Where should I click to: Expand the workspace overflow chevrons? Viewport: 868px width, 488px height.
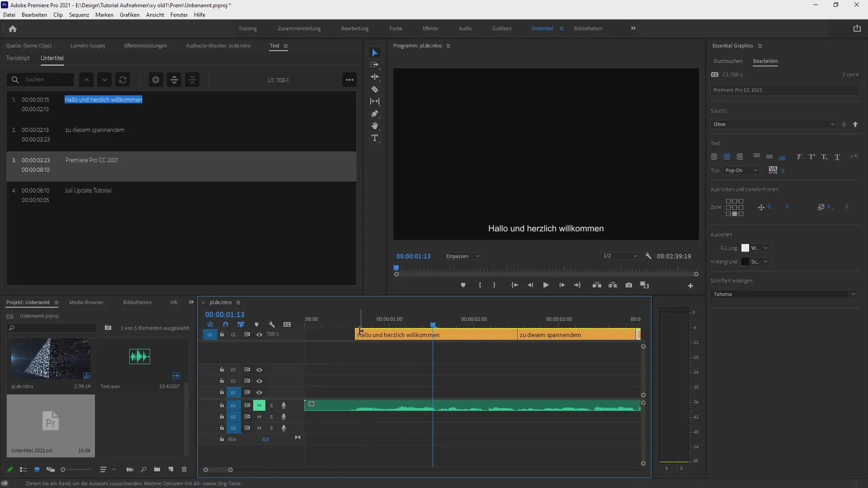point(633,28)
